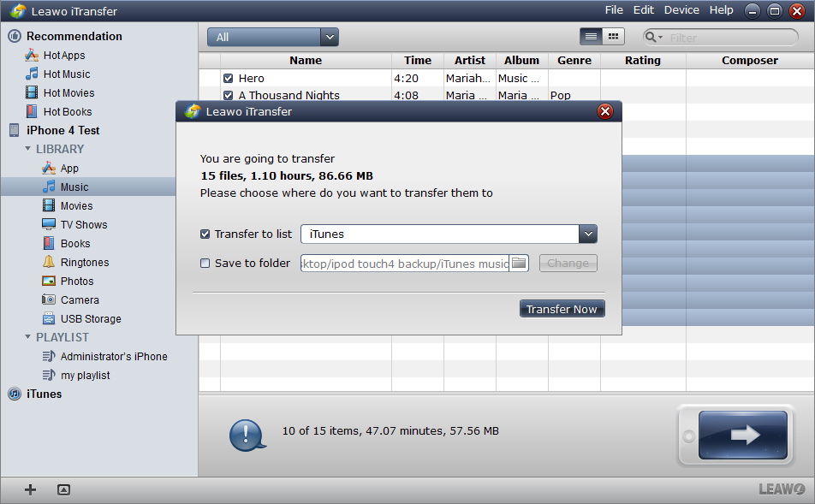Open the TV Shows monitor icon
The width and height of the screenshot is (815, 504).
49,224
